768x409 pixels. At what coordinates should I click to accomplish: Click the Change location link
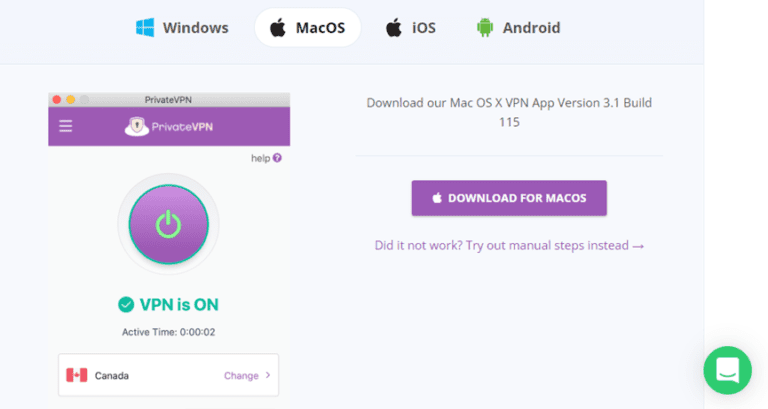pos(241,376)
